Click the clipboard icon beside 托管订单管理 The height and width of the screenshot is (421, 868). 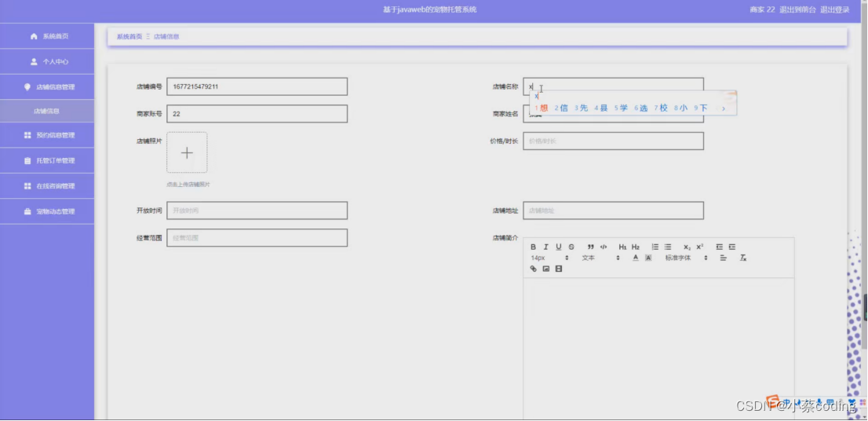coord(27,161)
